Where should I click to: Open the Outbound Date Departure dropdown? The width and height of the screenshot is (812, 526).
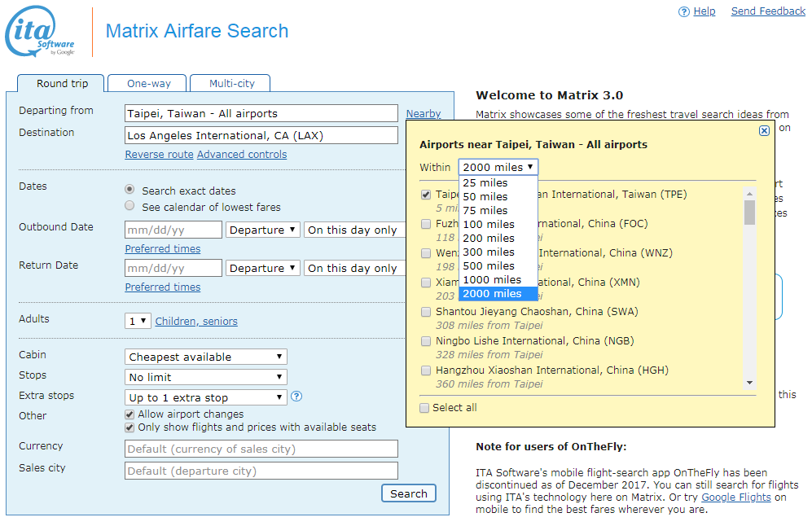262,230
